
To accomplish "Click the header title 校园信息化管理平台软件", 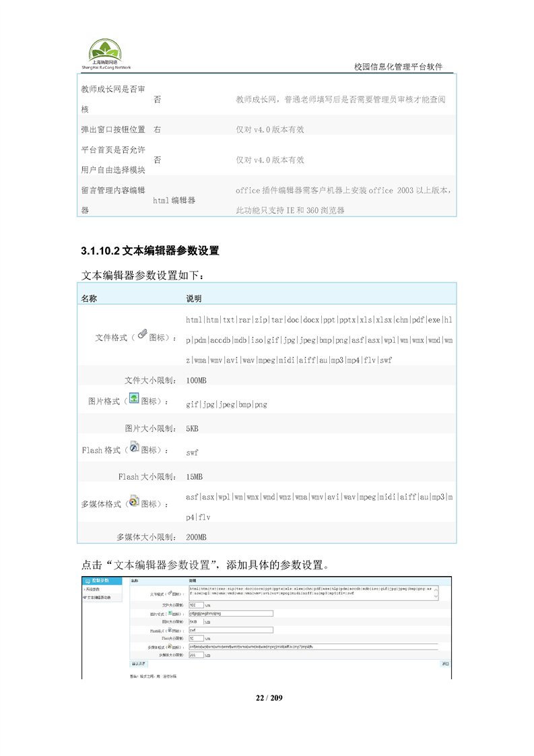I will point(398,67).
